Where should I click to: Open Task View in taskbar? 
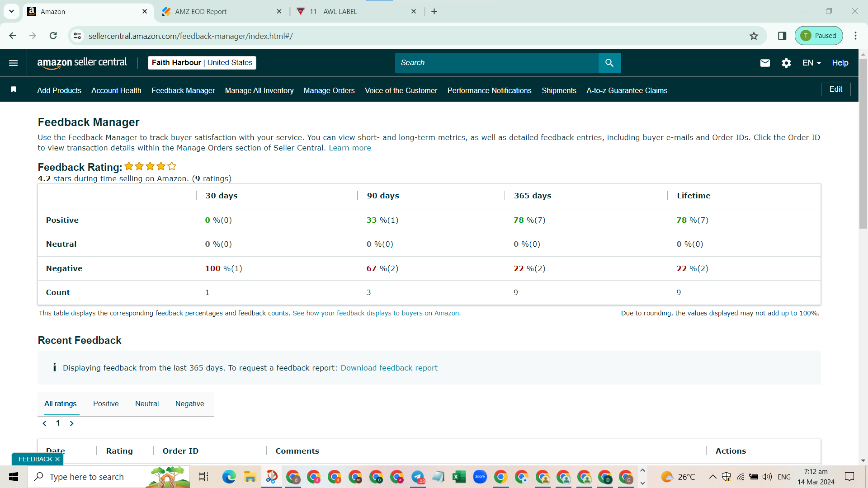click(203, 477)
